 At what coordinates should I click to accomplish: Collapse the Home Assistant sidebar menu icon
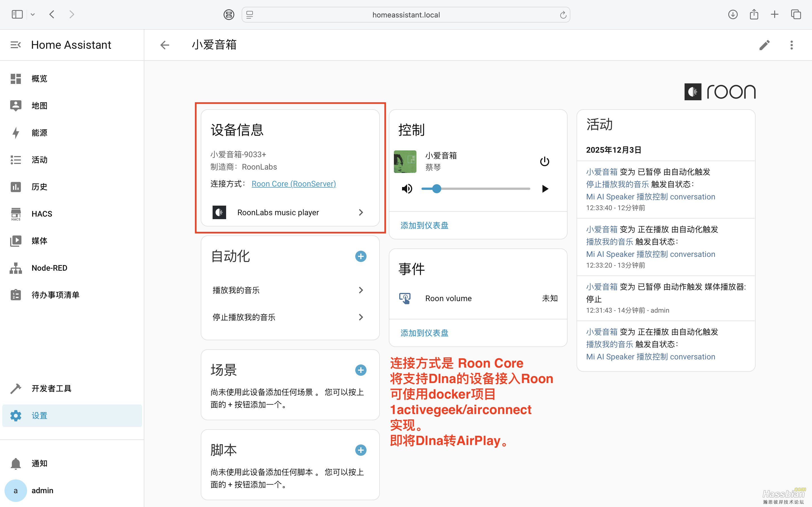[x=16, y=45]
